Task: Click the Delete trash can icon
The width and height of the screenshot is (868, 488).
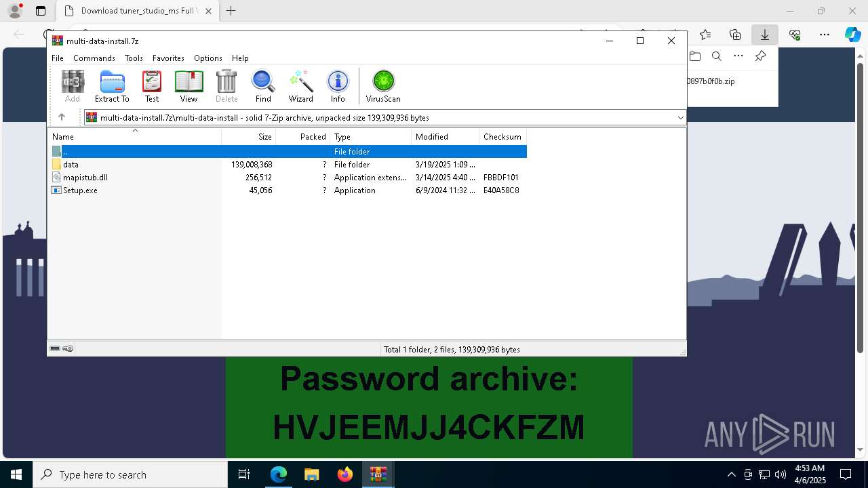Action: pyautogui.click(x=226, y=86)
